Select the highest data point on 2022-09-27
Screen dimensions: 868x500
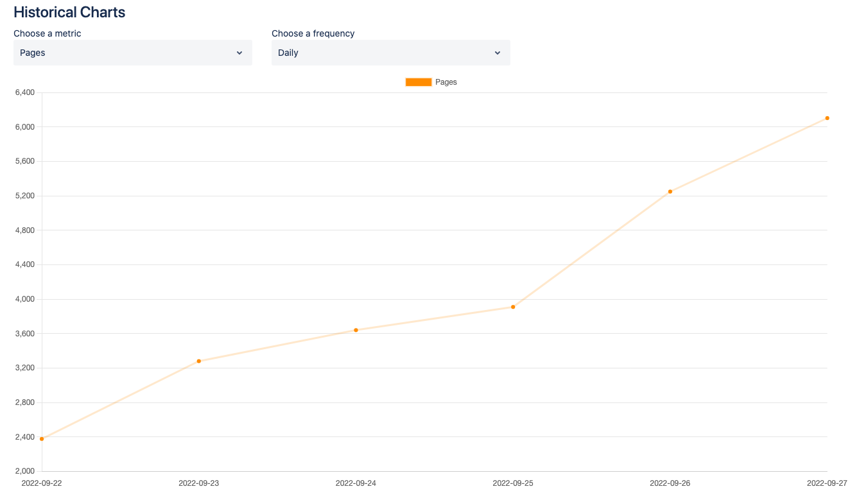point(827,118)
